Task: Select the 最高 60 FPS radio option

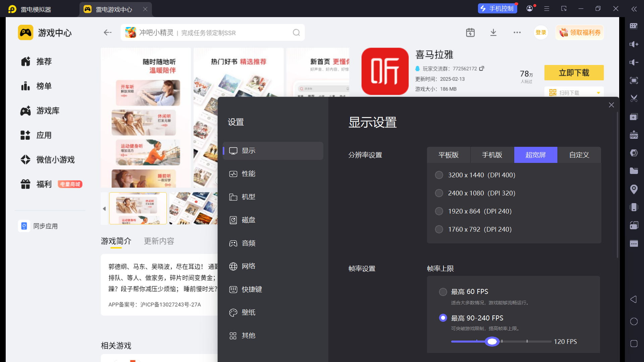Action: pyautogui.click(x=443, y=292)
